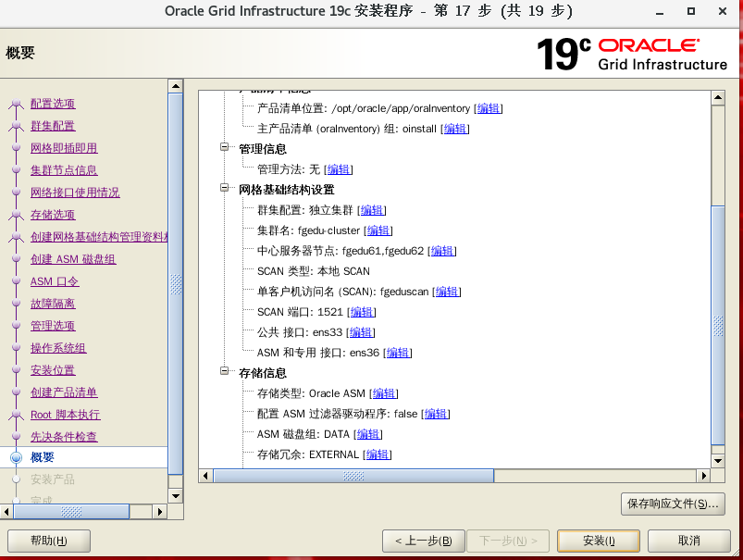Open 创建网格基础结构管理资料 step
This screenshot has height=560, width=743.
click(x=99, y=237)
